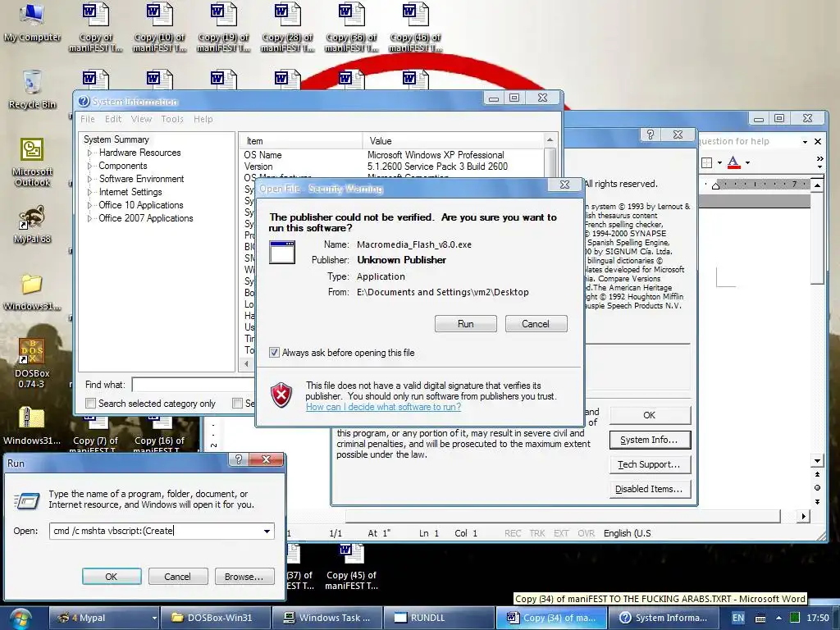Click System Info button in About dialog

pos(650,440)
